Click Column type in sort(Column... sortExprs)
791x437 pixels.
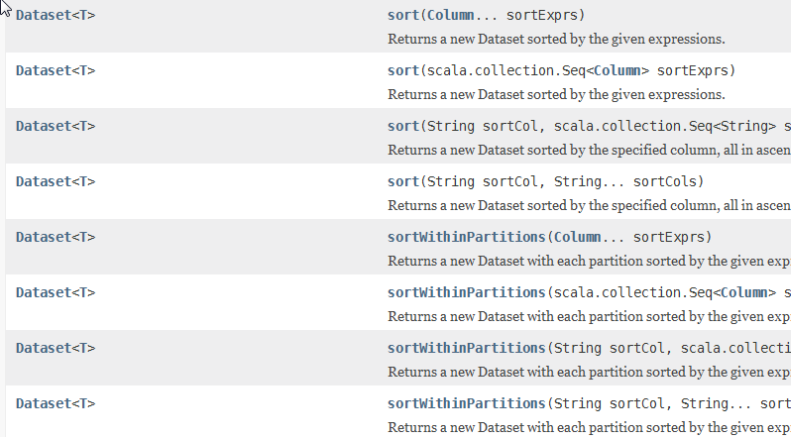coord(446,16)
